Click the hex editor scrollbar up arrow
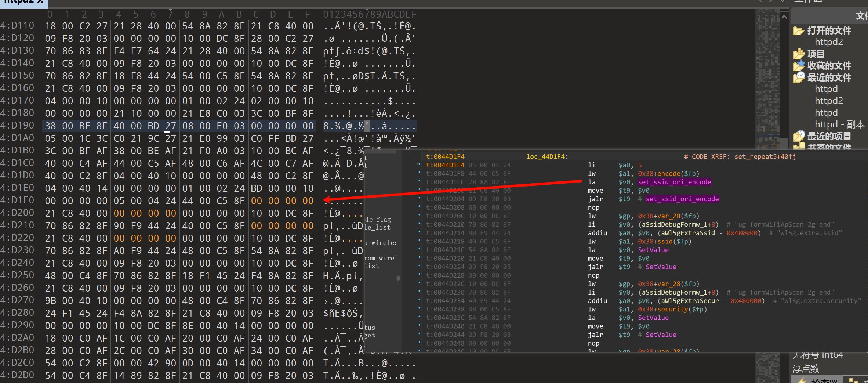Screen dimensions: 868x383 (x=784, y=17)
